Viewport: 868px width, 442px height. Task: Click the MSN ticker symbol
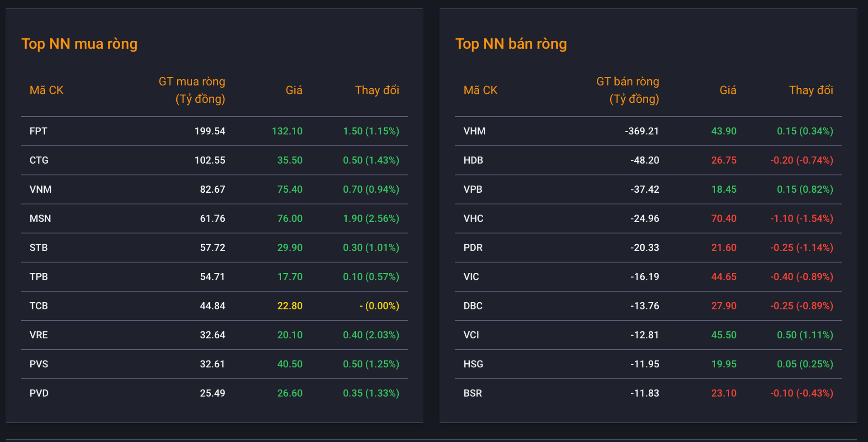[x=40, y=219]
